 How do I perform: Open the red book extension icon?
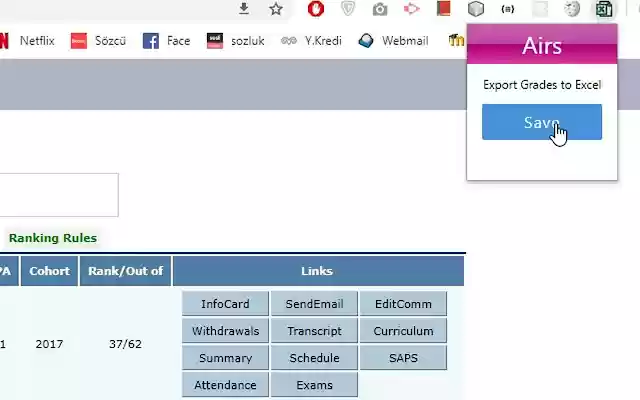pyautogui.click(x=444, y=9)
